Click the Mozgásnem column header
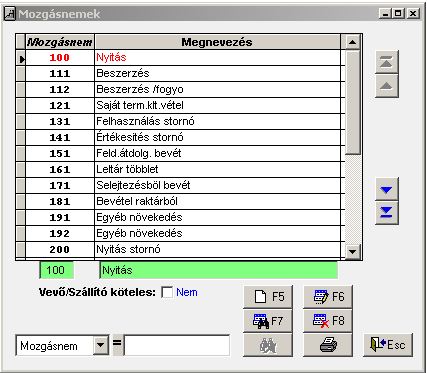427x373 pixels. click(60, 42)
